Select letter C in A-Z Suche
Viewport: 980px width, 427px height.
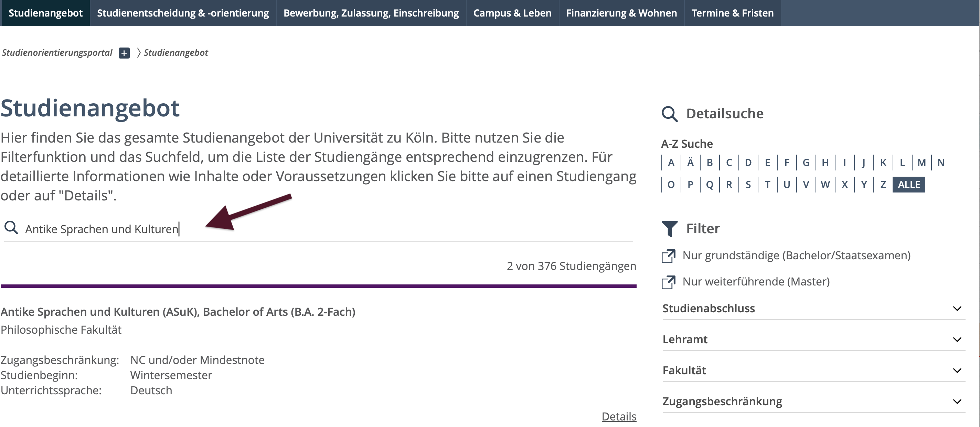729,163
